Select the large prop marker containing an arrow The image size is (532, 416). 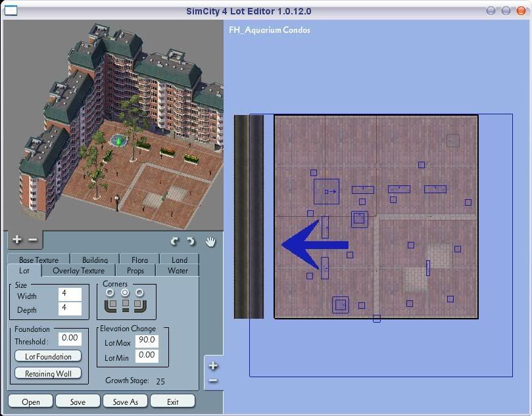point(326,191)
